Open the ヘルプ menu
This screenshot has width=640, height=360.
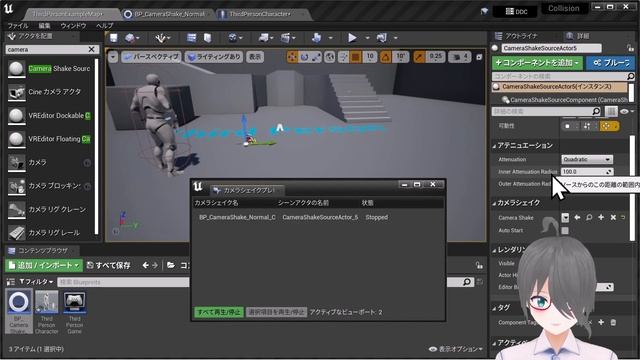pos(104,25)
